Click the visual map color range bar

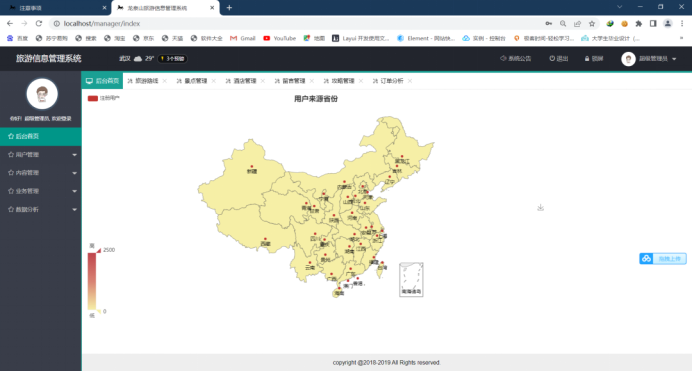pos(92,281)
